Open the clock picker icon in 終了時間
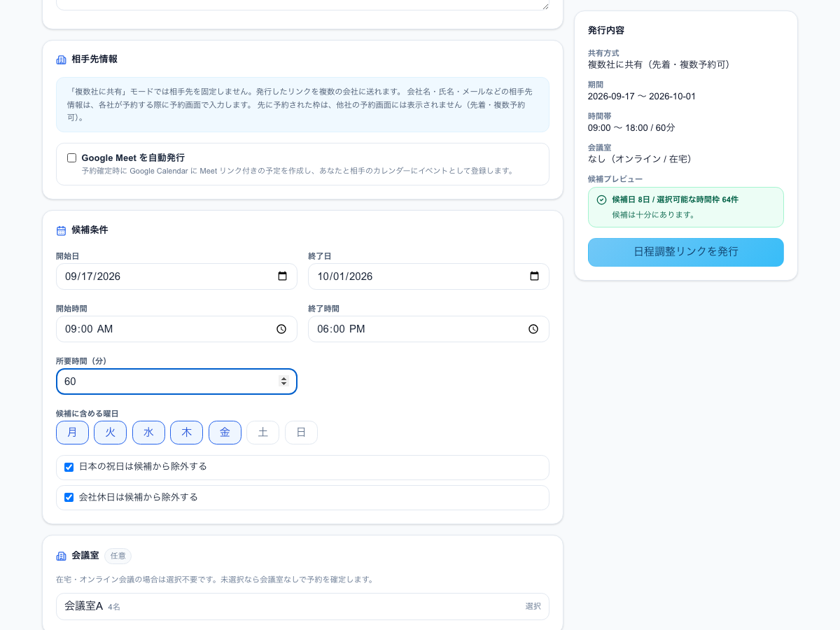This screenshot has height=630, width=840. point(533,329)
